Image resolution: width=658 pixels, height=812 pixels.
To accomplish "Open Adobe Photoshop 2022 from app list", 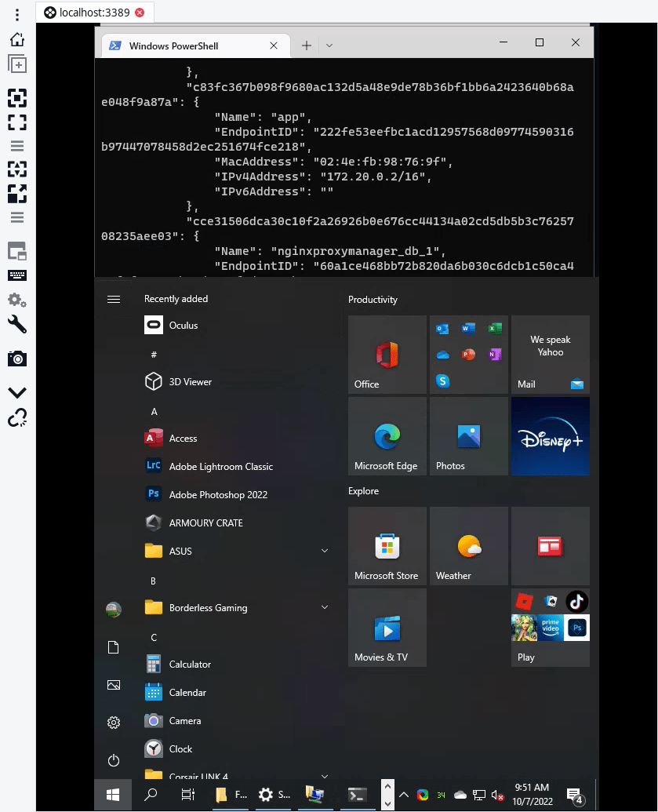I will pos(218,494).
